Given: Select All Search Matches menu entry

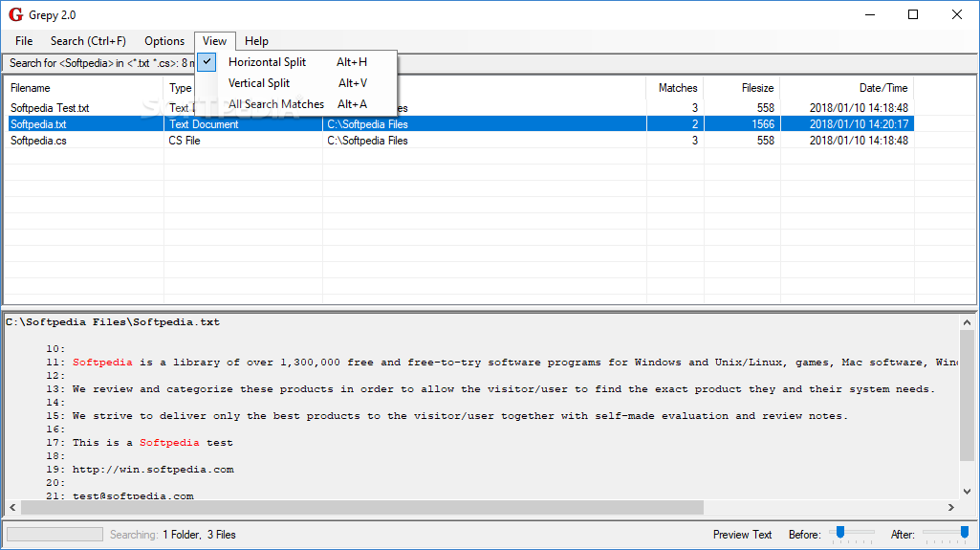Looking at the screenshot, I should click(297, 103).
